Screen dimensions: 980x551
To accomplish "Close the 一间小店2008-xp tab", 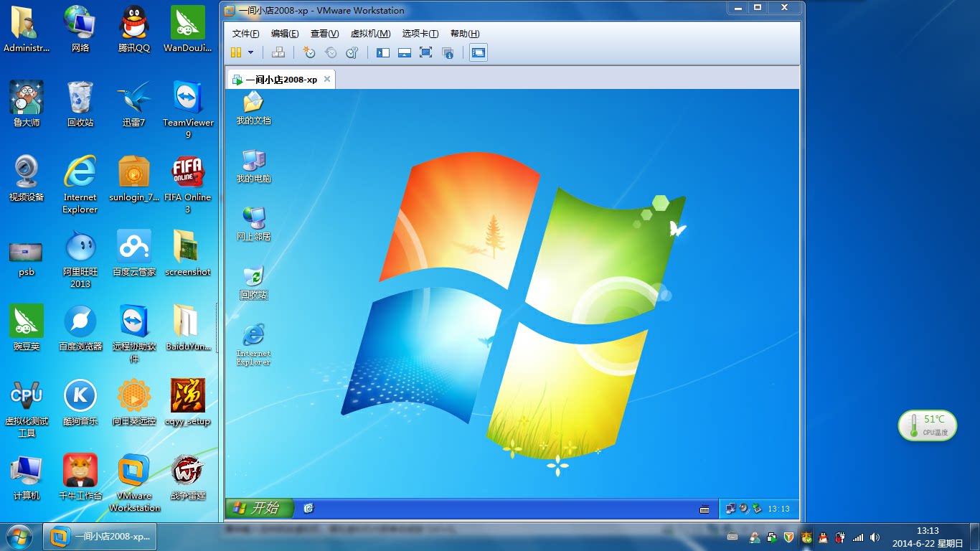I will [x=326, y=79].
